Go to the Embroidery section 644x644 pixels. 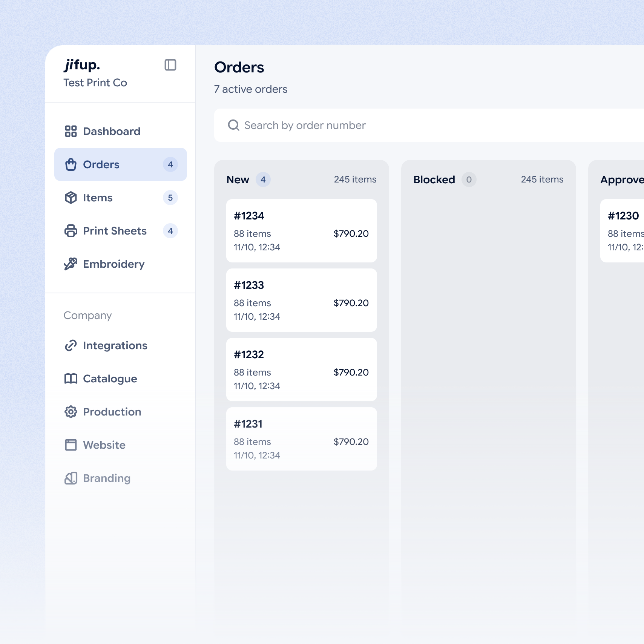121,264
